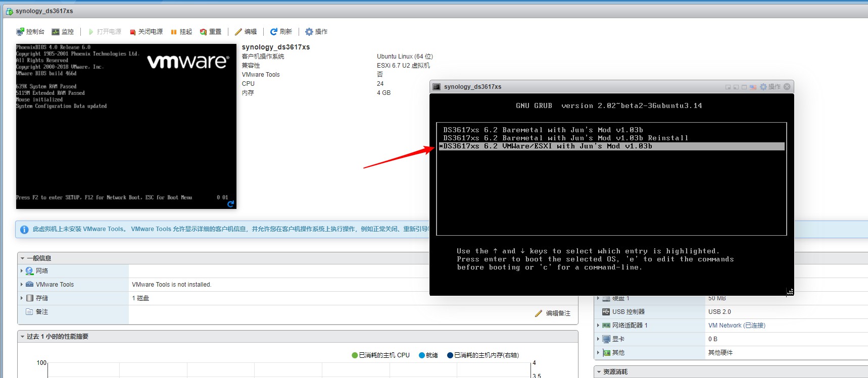Screen dimensions: 868x378
Task: Suspend the VM using 挂起
Action: pyautogui.click(x=181, y=32)
